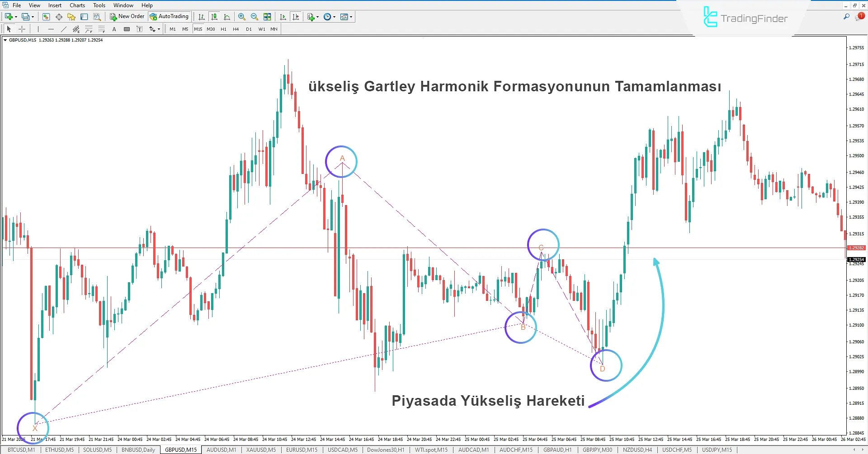Switch the chart to line view
The width and height of the screenshot is (868, 454).
point(227,17)
